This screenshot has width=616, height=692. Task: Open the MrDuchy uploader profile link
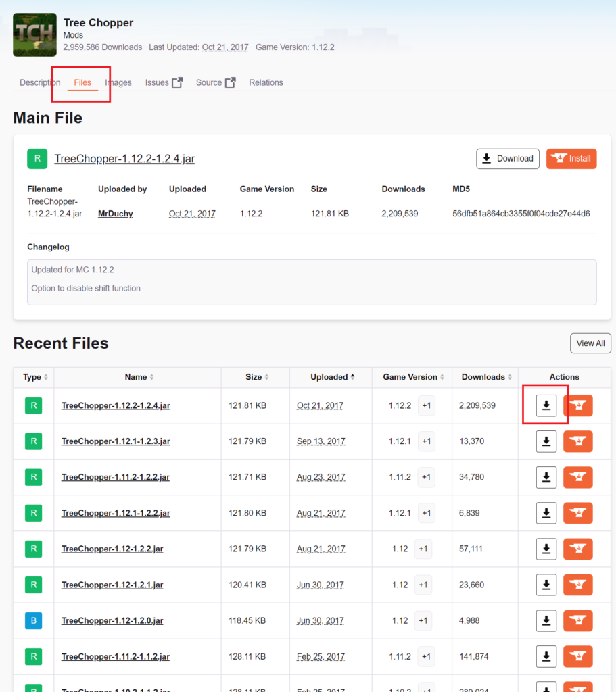coord(115,214)
